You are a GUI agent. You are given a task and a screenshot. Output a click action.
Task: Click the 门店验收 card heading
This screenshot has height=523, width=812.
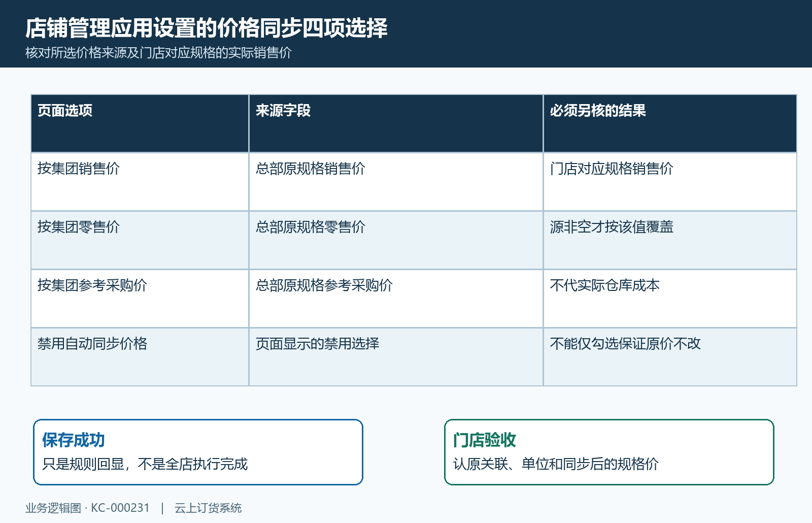pos(485,440)
